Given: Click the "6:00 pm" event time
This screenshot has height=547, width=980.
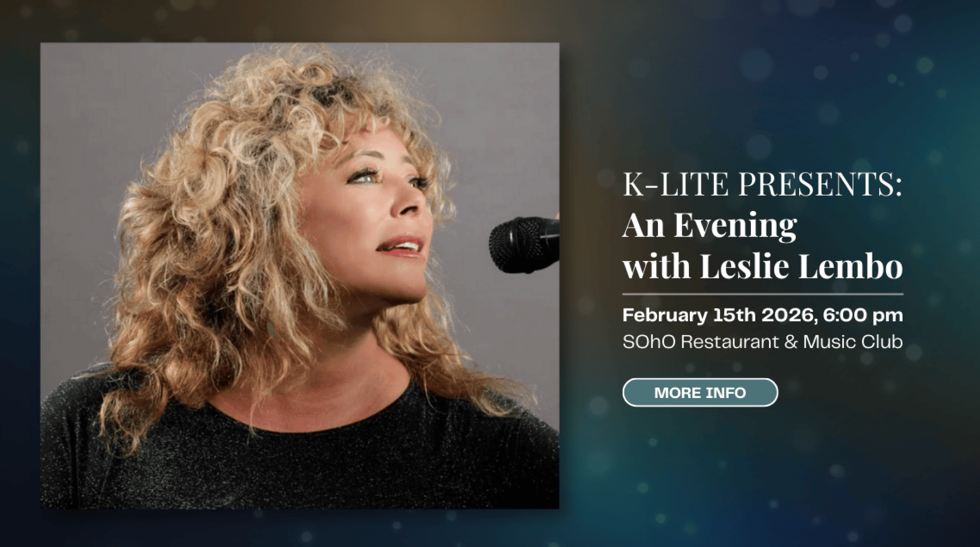Looking at the screenshot, I should (863, 315).
